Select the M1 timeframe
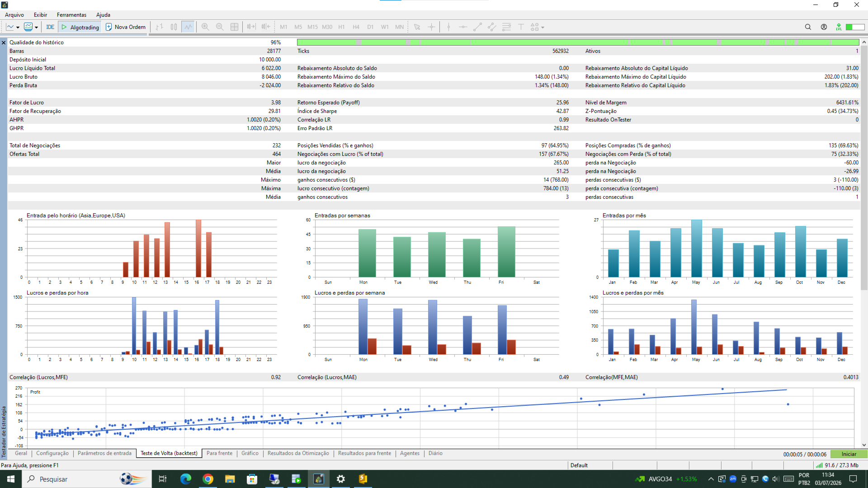 coord(283,27)
